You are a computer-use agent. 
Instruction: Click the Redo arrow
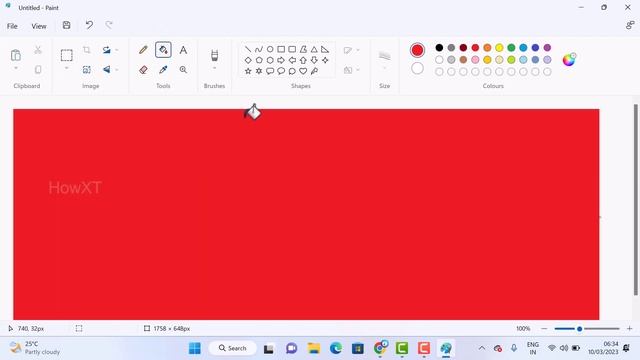point(109,25)
